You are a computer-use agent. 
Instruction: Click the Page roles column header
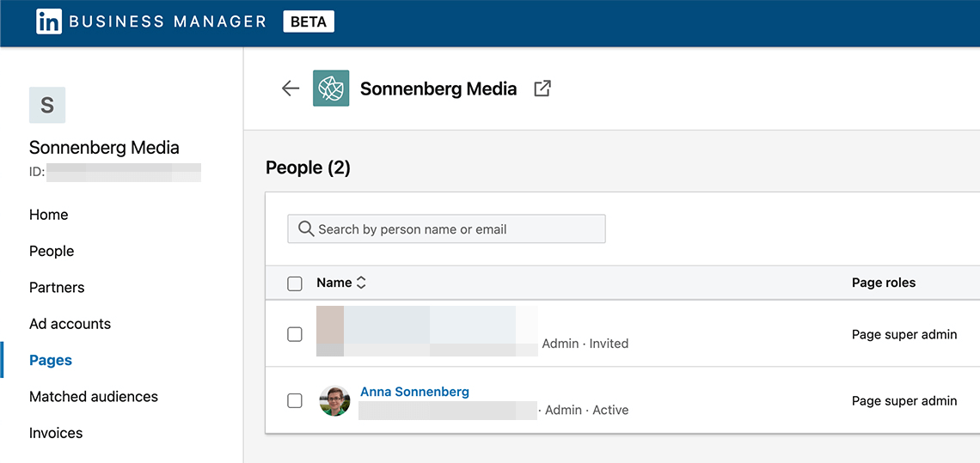point(884,283)
